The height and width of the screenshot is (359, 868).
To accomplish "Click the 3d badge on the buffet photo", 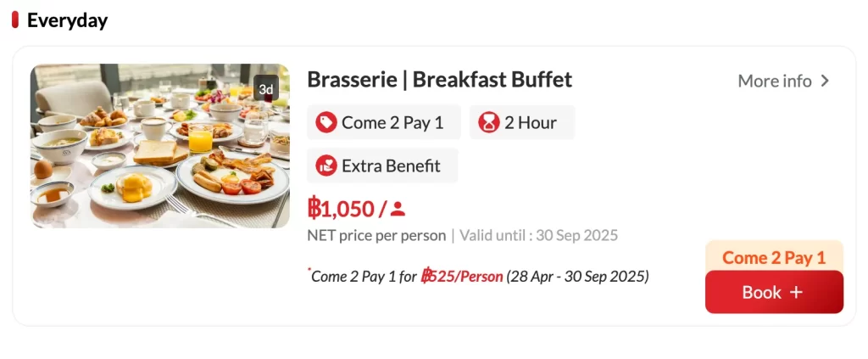I will 265,89.
